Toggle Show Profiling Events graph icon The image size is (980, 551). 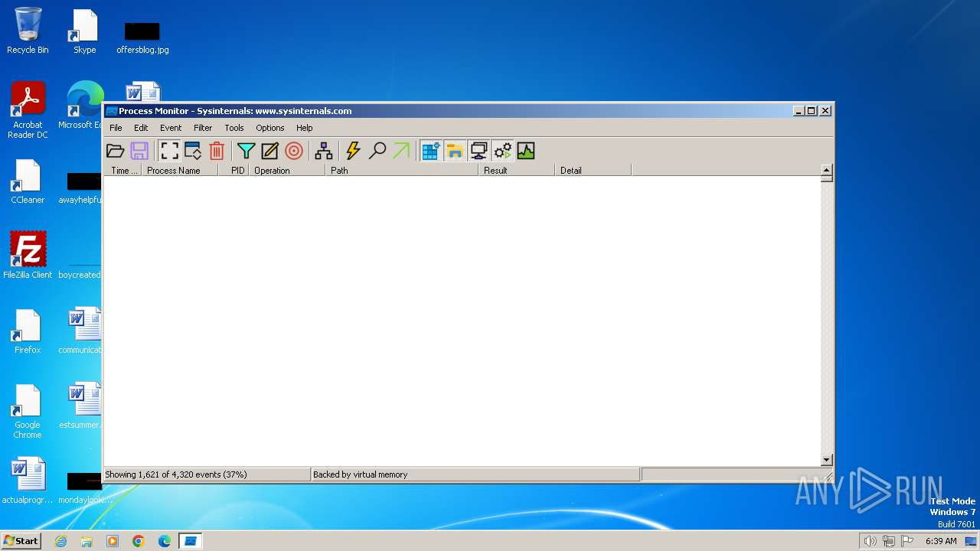tap(526, 151)
